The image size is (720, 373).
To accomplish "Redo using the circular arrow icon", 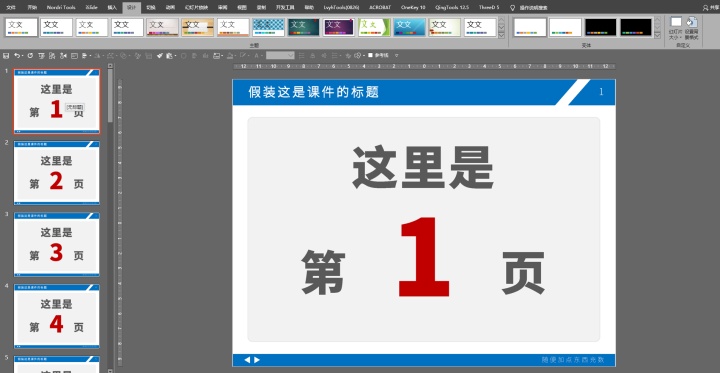I will (30, 56).
